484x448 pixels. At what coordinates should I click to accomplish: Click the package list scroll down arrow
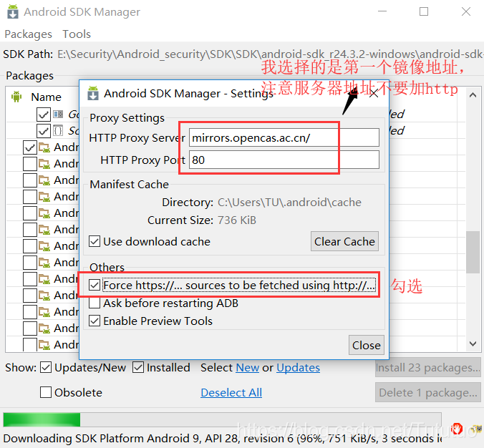pyautogui.click(x=473, y=344)
